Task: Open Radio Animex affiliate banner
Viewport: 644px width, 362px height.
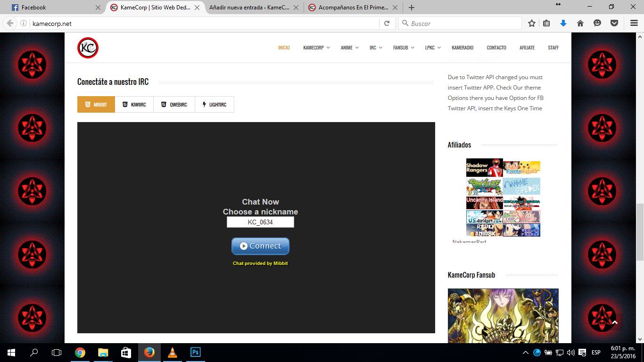Action: click(485, 230)
